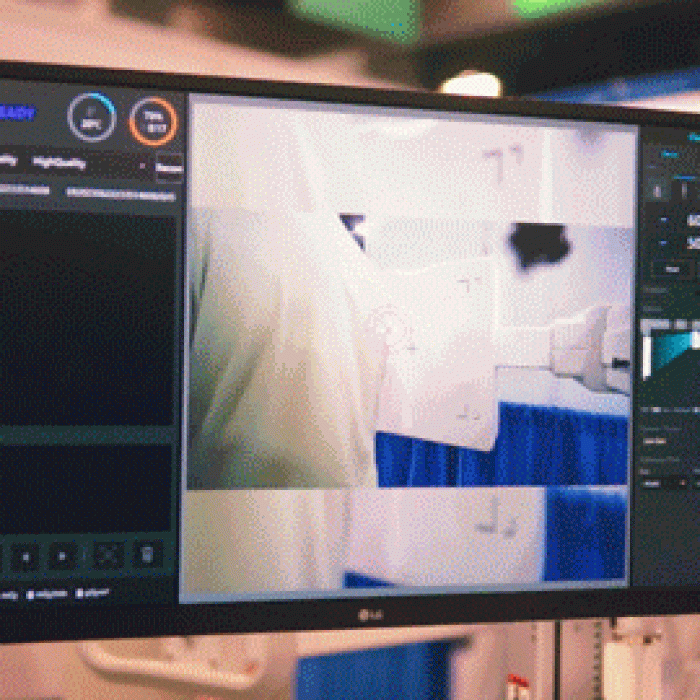The width and height of the screenshot is (700, 700).
Task: Switch to the second tab above list panel
Action: click(x=120, y=194)
